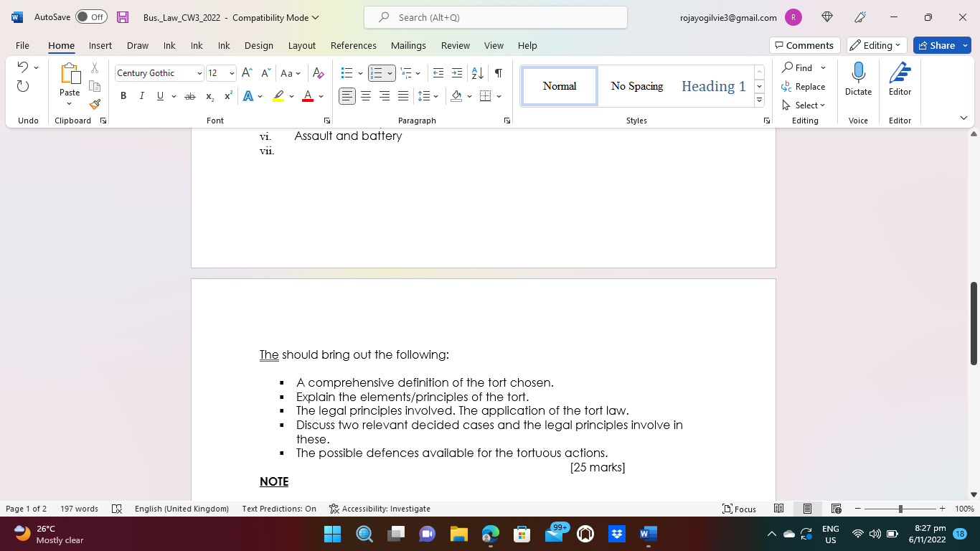The image size is (980, 551).
Task: Open the line spacing options dropdown
Action: (434, 95)
